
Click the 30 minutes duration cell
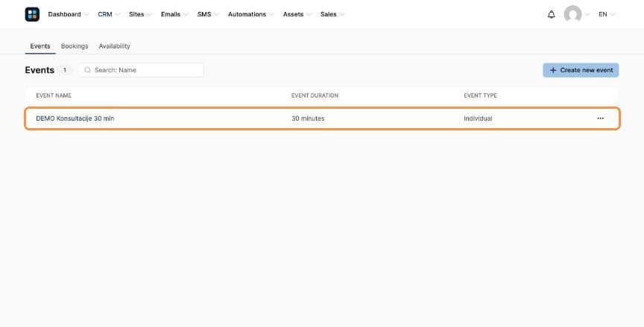(308, 118)
